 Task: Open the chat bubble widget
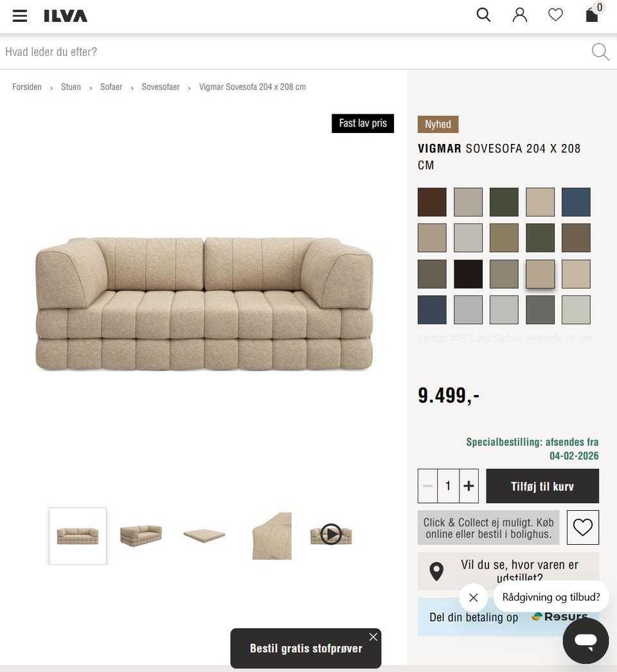tap(586, 641)
